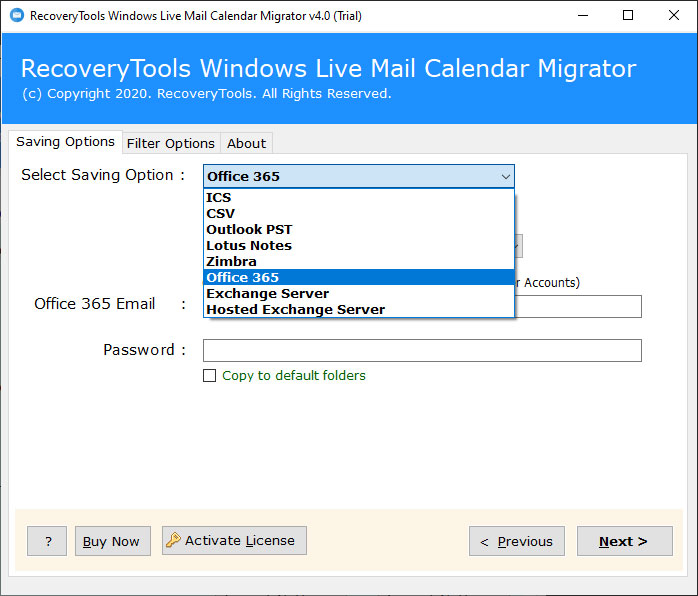Click the key icon on Activate License
The image size is (698, 596).
173,540
